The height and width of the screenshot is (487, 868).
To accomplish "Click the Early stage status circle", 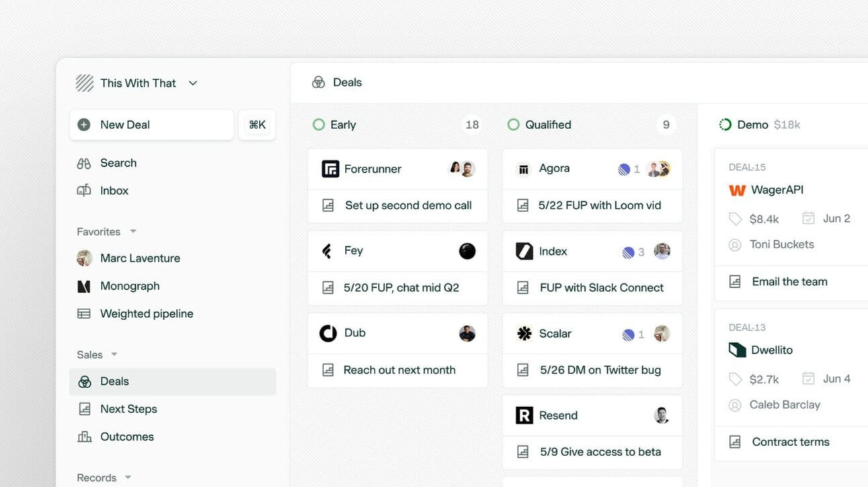I will click(319, 124).
